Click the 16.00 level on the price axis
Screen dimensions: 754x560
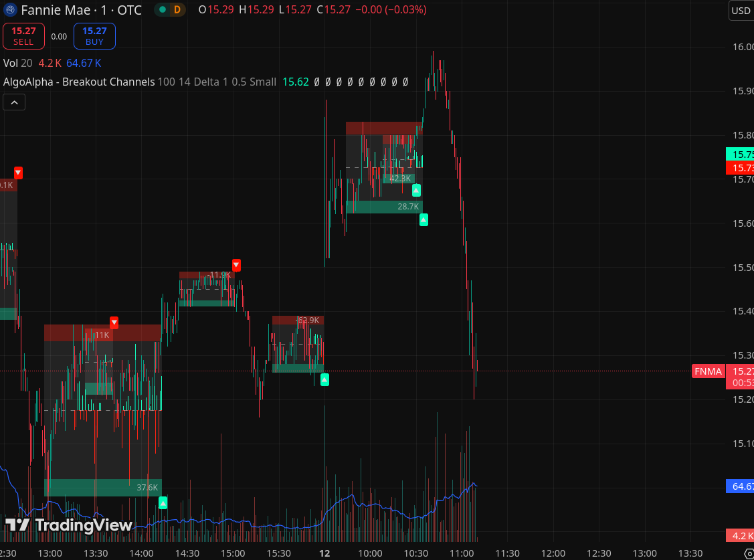pos(743,47)
